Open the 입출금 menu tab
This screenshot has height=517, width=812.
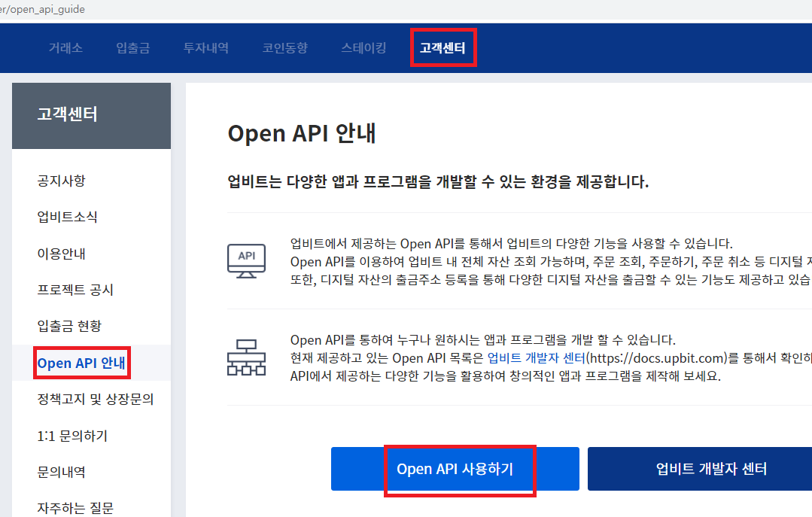pyautogui.click(x=133, y=48)
